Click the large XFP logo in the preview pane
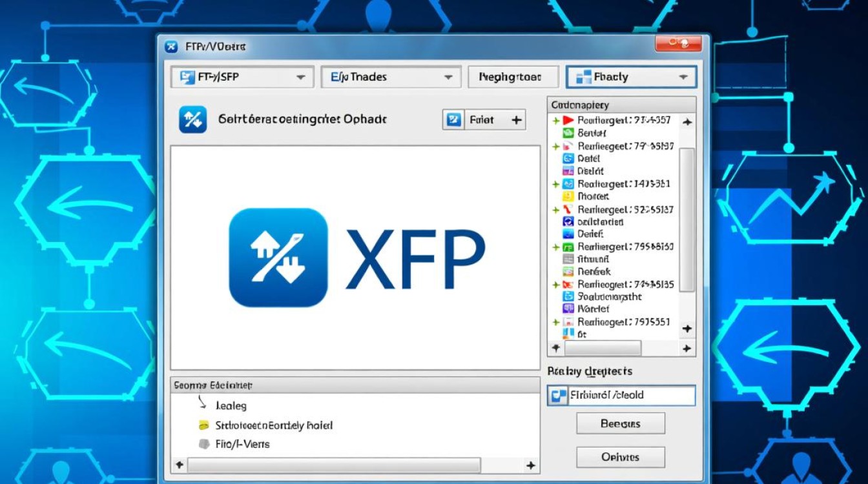The image size is (868, 484). (x=356, y=257)
